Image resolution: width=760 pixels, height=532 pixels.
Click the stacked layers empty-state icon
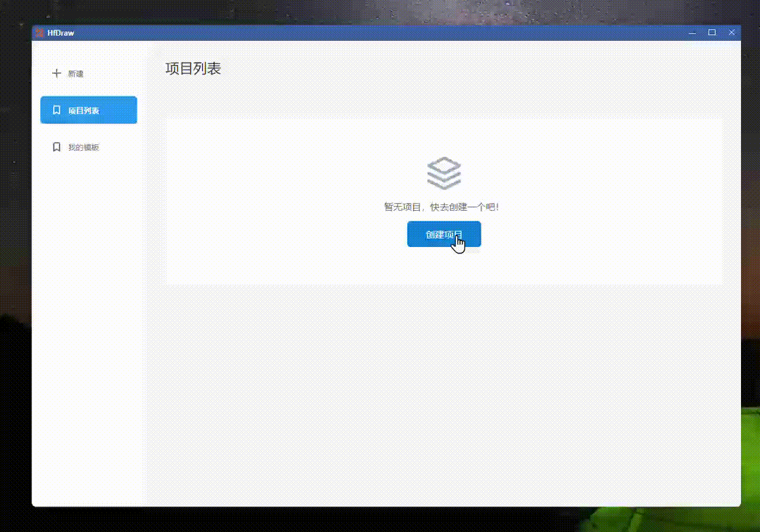pyautogui.click(x=444, y=173)
